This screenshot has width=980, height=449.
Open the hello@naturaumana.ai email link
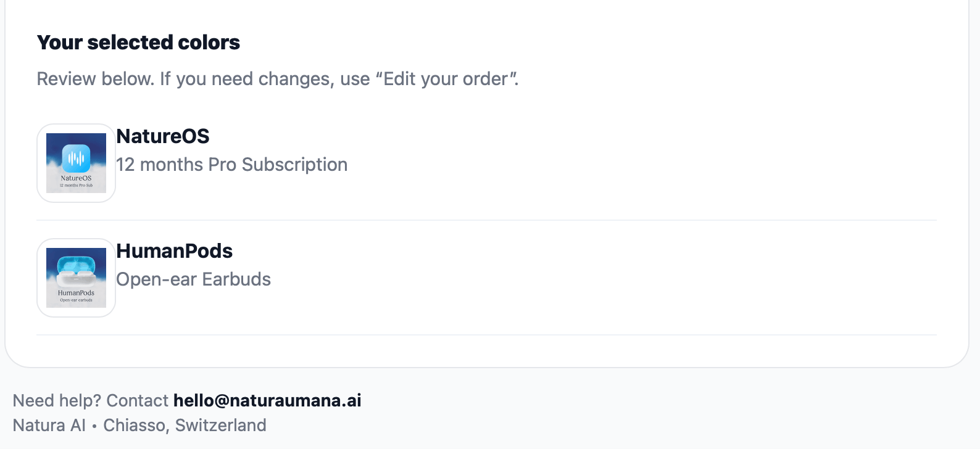[x=267, y=401]
